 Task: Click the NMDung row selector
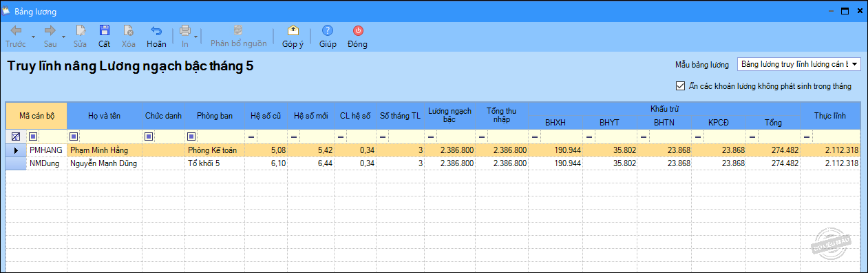16,163
